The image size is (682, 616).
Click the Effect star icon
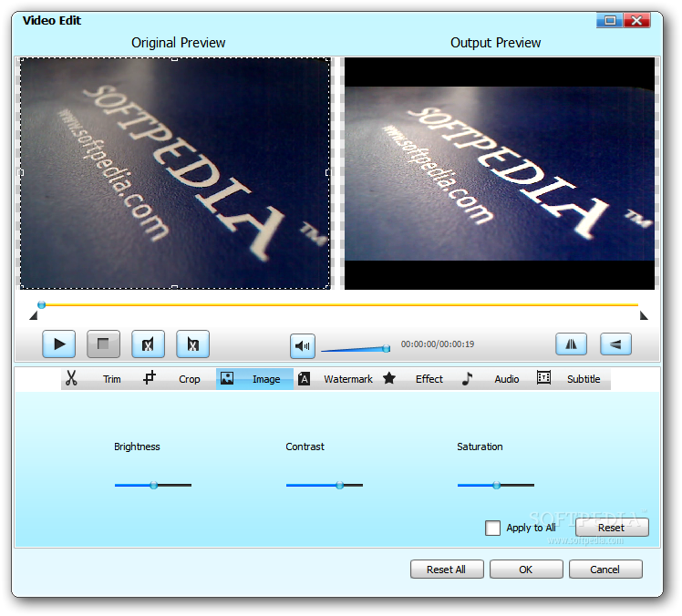coord(389,378)
